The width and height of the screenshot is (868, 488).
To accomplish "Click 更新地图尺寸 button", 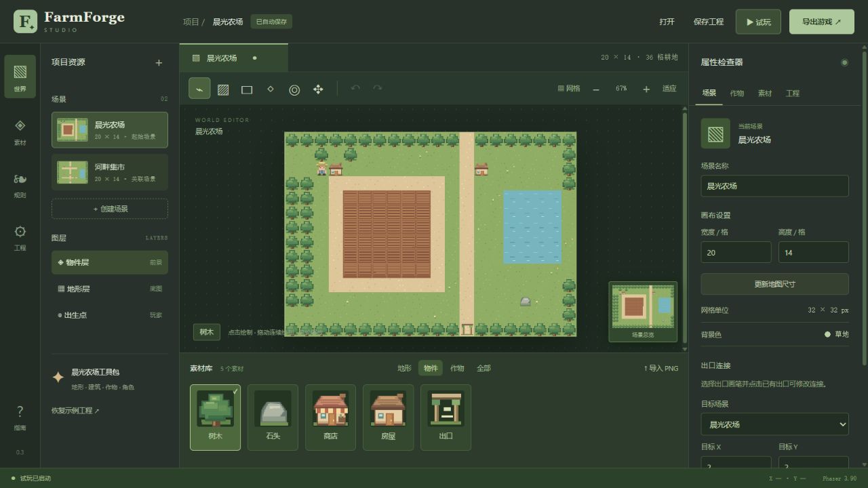I will [x=774, y=284].
